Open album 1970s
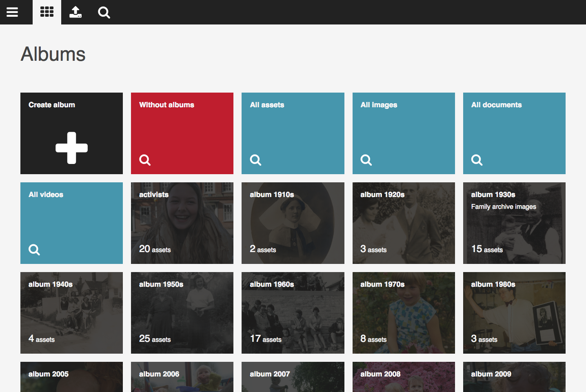Screen dimensions: 586x392 [404, 313]
